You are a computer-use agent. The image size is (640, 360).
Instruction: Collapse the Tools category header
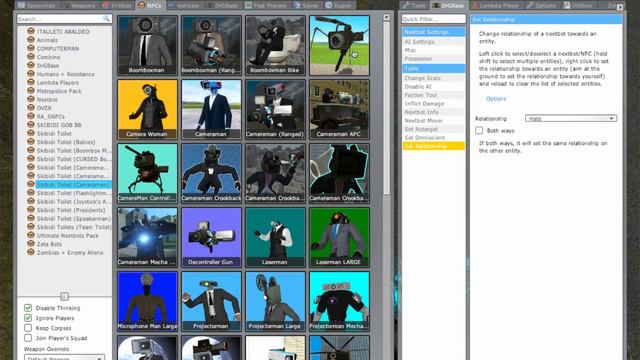point(433,69)
